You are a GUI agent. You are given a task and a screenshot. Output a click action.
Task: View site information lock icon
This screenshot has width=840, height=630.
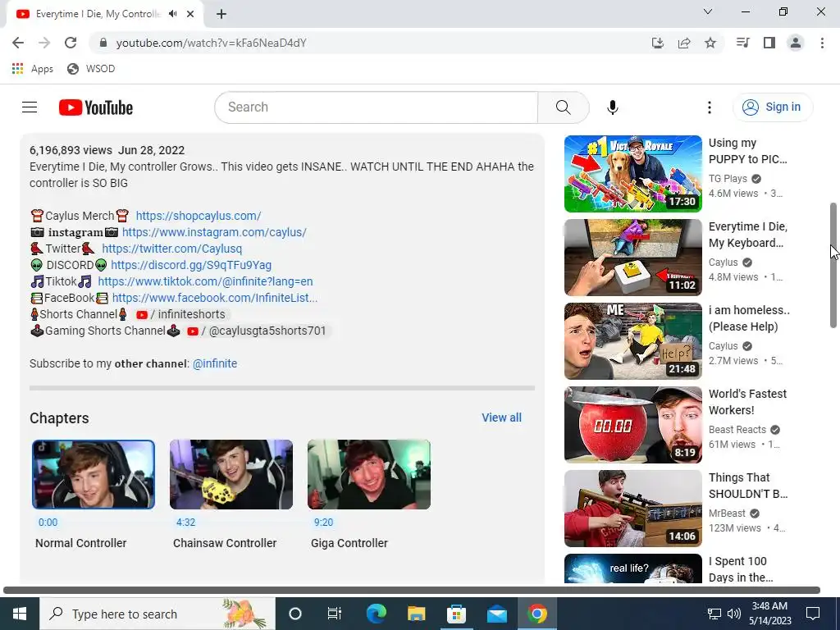tap(103, 43)
